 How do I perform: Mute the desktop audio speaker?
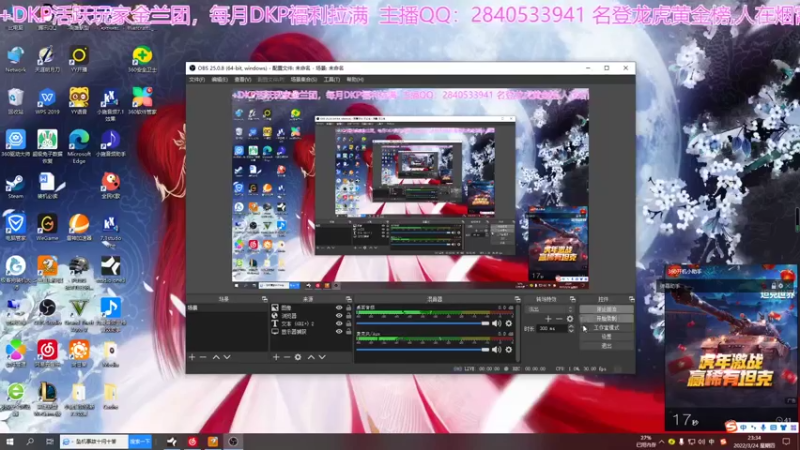[x=496, y=323]
